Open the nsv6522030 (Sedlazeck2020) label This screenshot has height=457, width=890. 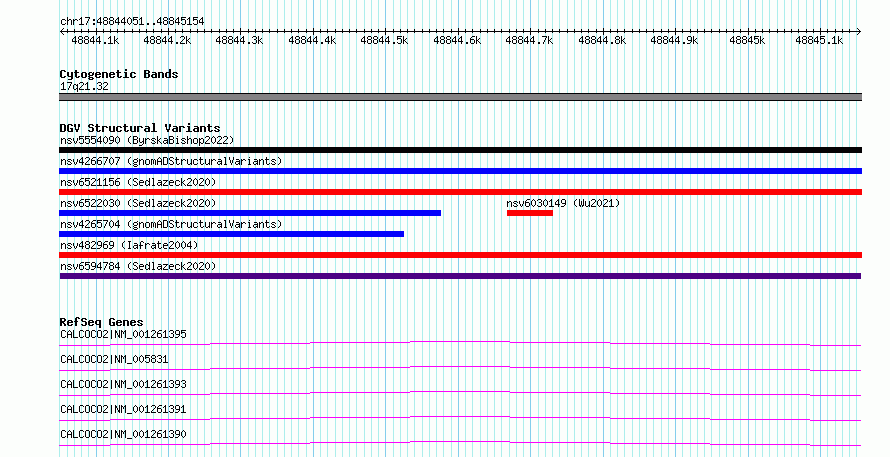[138, 203]
